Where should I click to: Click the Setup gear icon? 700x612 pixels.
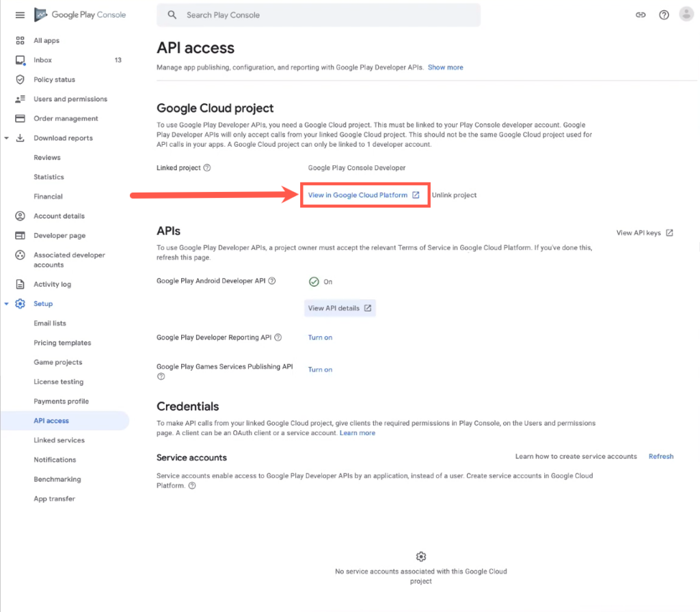pos(20,303)
